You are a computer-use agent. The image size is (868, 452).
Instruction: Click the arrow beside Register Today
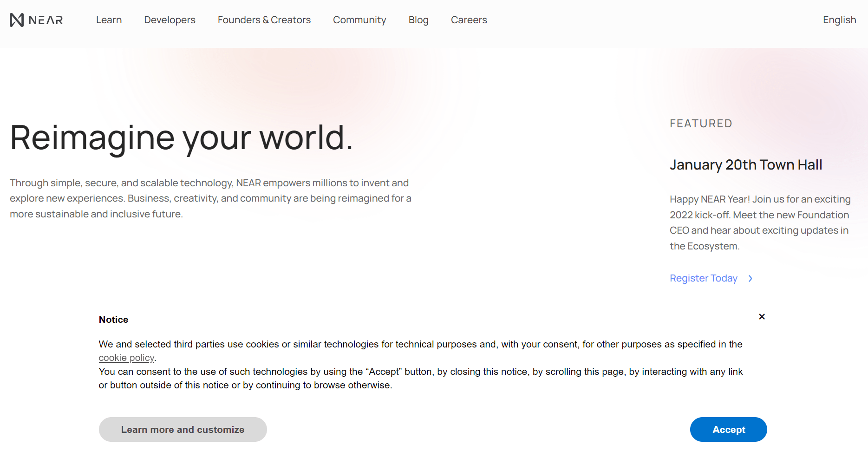(750, 278)
